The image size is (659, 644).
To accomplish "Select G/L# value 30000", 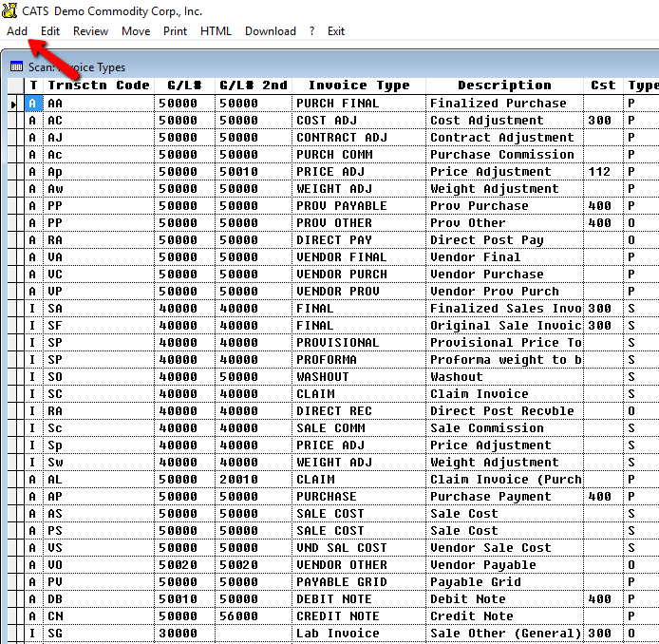I will coord(184,634).
